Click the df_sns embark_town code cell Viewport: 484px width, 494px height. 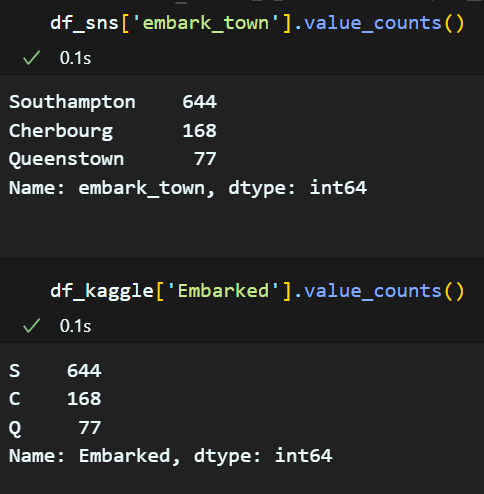point(257,23)
